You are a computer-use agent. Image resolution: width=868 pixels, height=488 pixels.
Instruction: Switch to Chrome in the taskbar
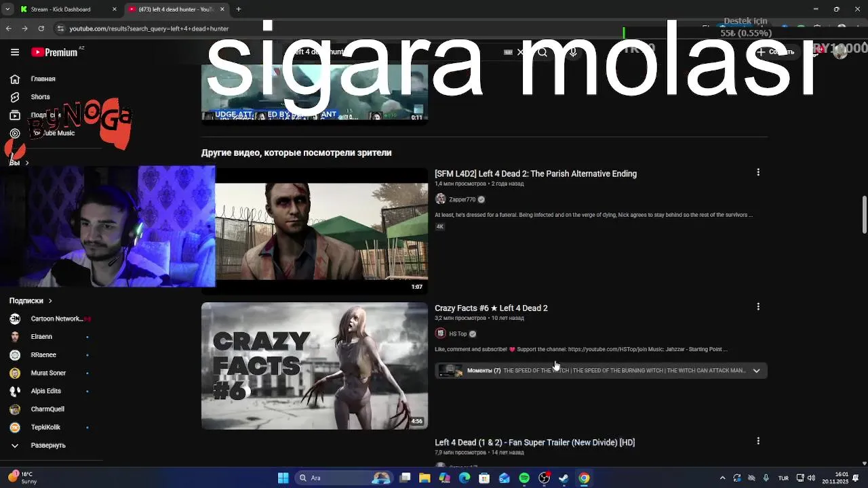click(x=584, y=478)
